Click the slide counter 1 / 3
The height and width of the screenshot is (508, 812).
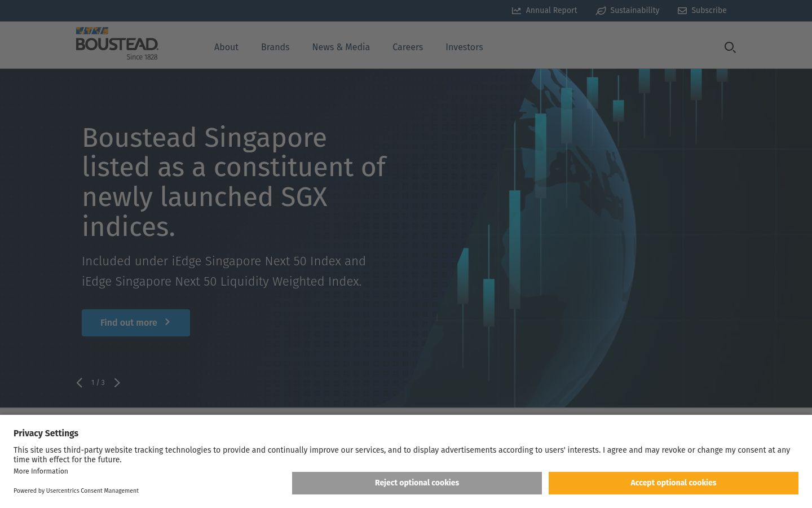point(98,383)
